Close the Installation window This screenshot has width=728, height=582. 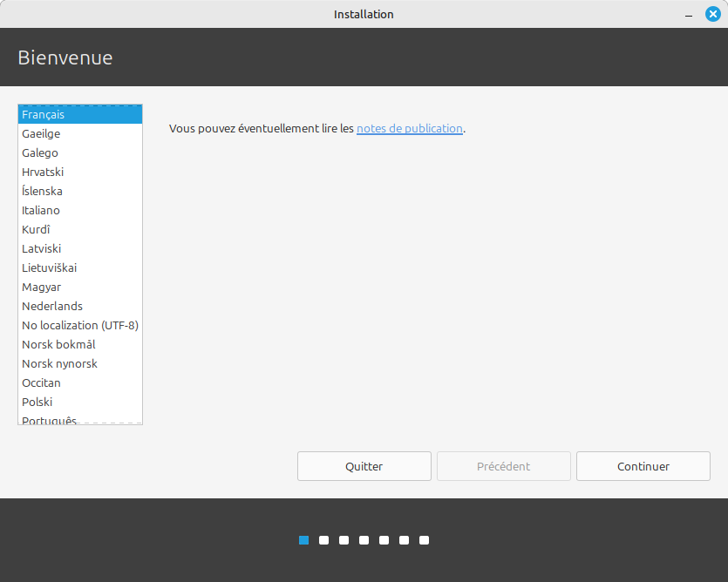click(712, 15)
